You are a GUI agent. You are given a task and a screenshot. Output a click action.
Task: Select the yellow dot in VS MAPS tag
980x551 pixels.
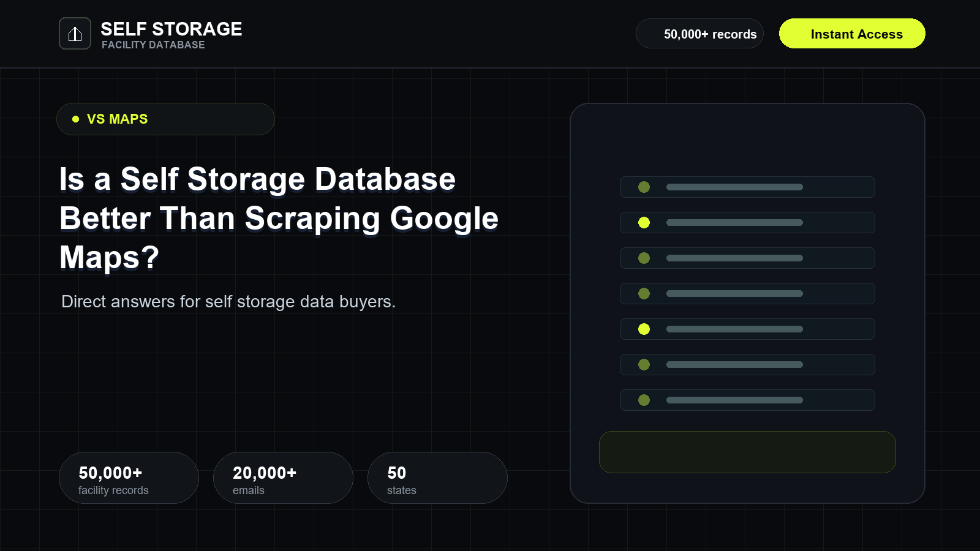tap(75, 119)
